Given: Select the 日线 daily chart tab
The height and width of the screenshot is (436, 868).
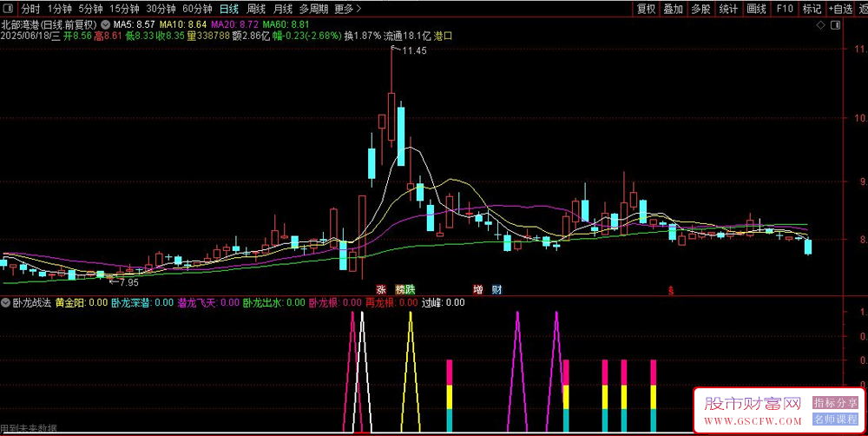Looking at the screenshot, I should (x=229, y=9).
